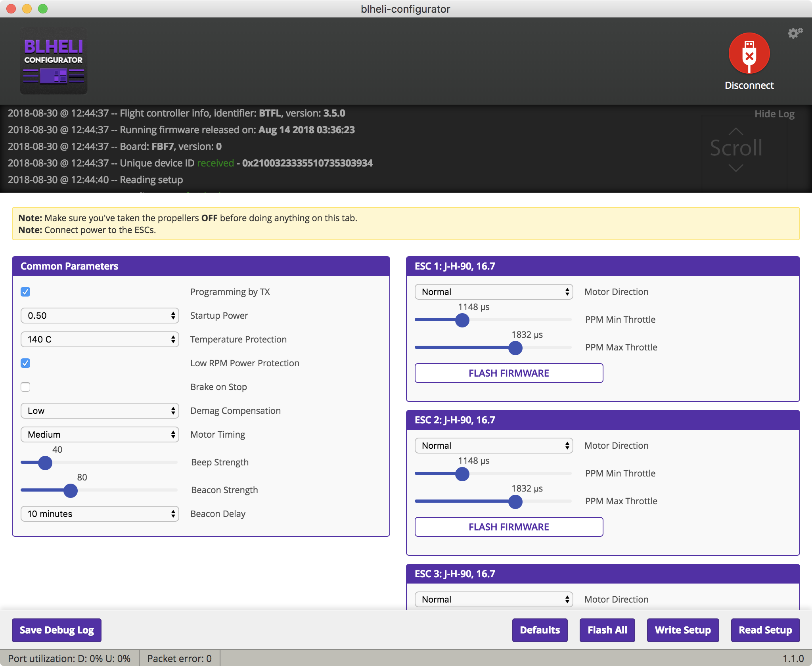Click the scroll up arrow in log

[x=736, y=131]
